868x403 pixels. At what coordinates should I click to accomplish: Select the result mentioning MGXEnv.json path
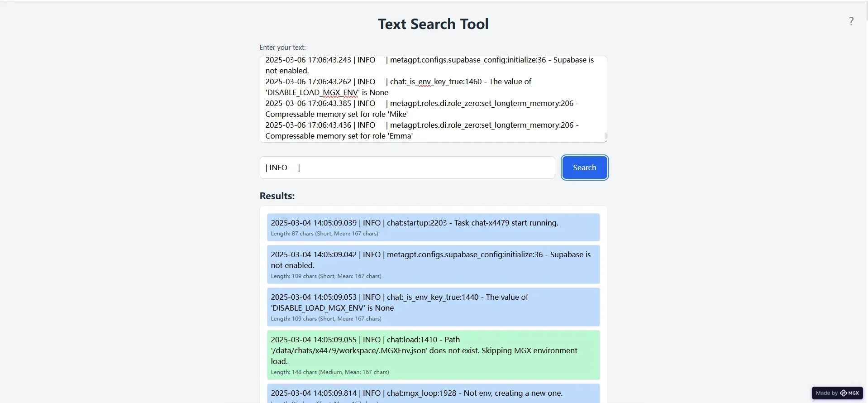[x=433, y=355]
